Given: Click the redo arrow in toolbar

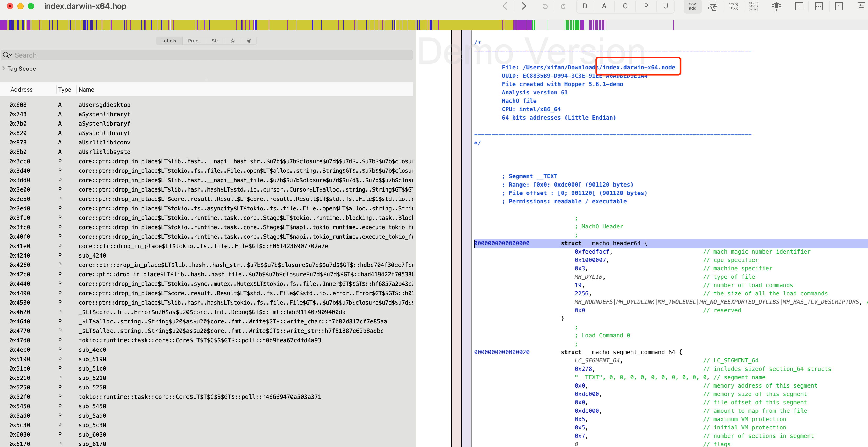Looking at the screenshot, I should (x=563, y=6).
